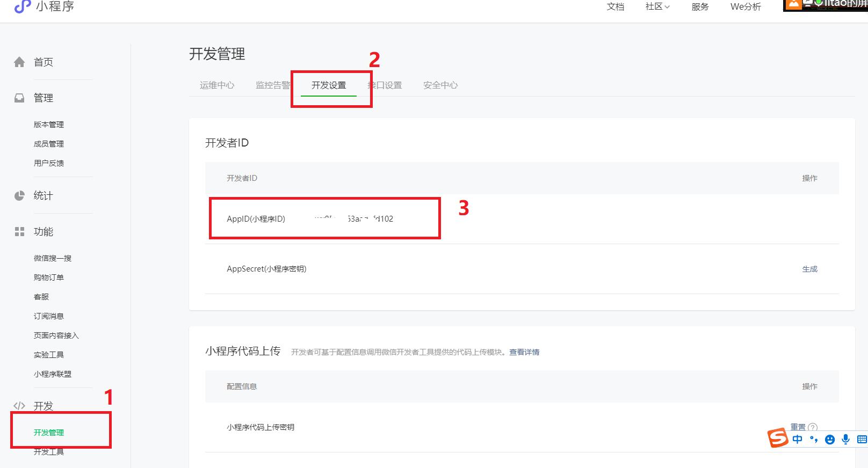The width and height of the screenshot is (868, 468).
Task: Open 小程序联盟 in the sidebar
Action: pos(53,374)
